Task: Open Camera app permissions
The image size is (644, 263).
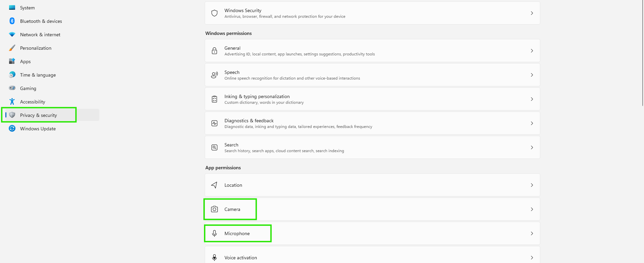Action: pos(372,209)
